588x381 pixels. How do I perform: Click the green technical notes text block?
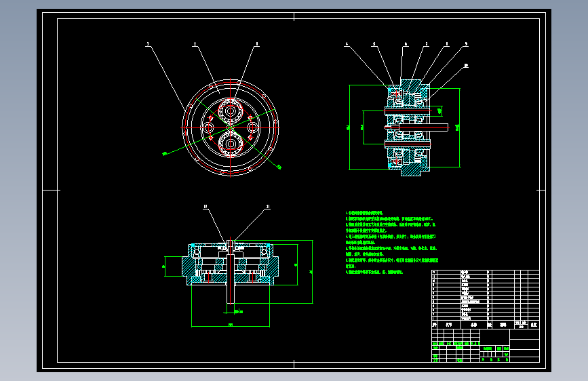point(391,243)
